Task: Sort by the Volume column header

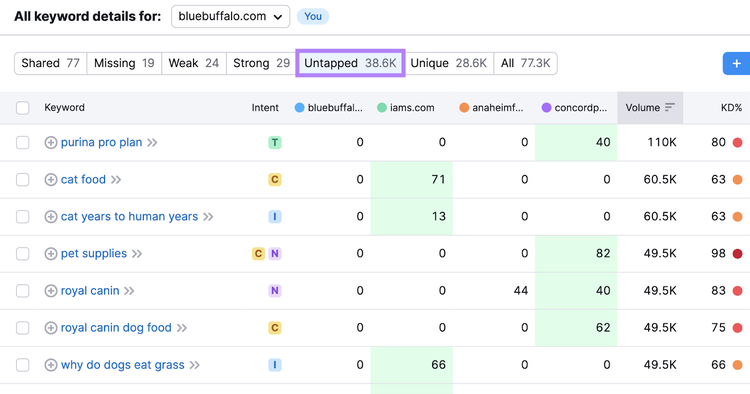Action: tap(650, 108)
